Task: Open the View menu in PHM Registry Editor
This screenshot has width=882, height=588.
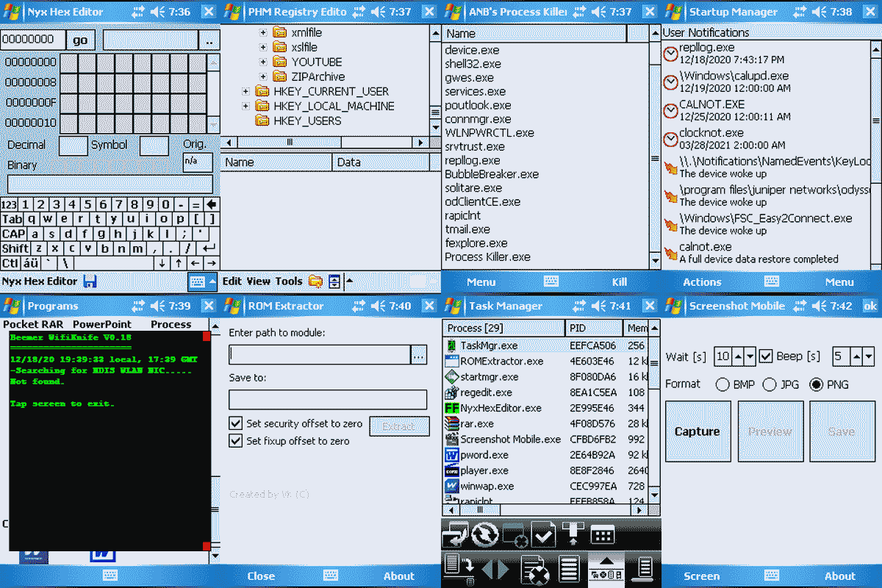Action: pyautogui.click(x=259, y=281)
